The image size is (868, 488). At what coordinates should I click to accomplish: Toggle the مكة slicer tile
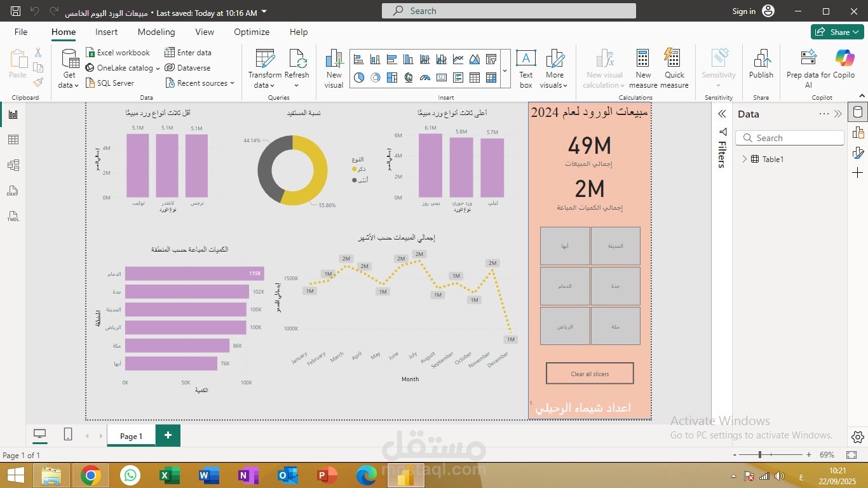click(616, 326)
